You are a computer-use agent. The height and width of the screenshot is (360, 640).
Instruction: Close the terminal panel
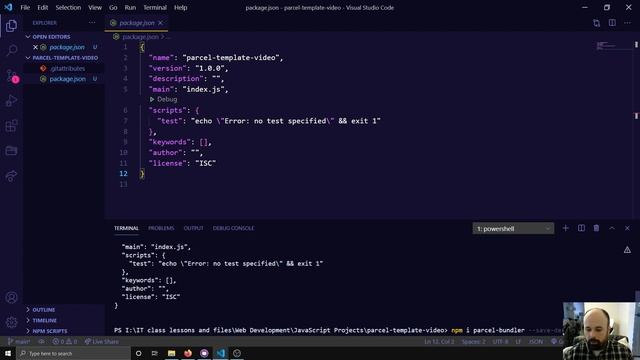627,228
